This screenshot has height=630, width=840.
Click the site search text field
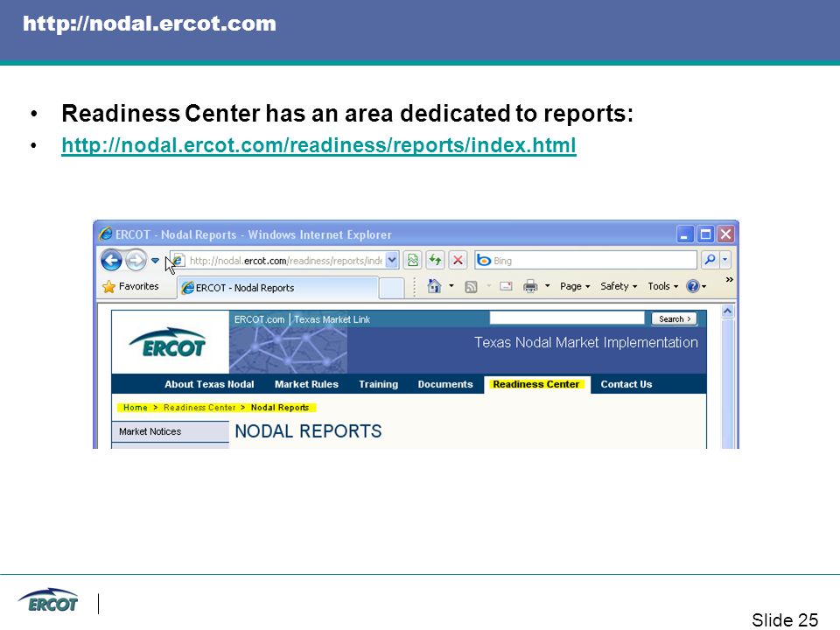pos(567,318)
